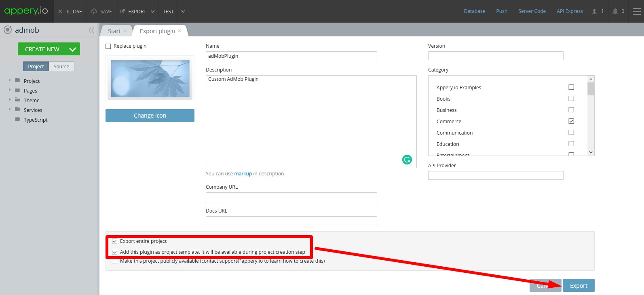Open the Push link

[502, 11]
